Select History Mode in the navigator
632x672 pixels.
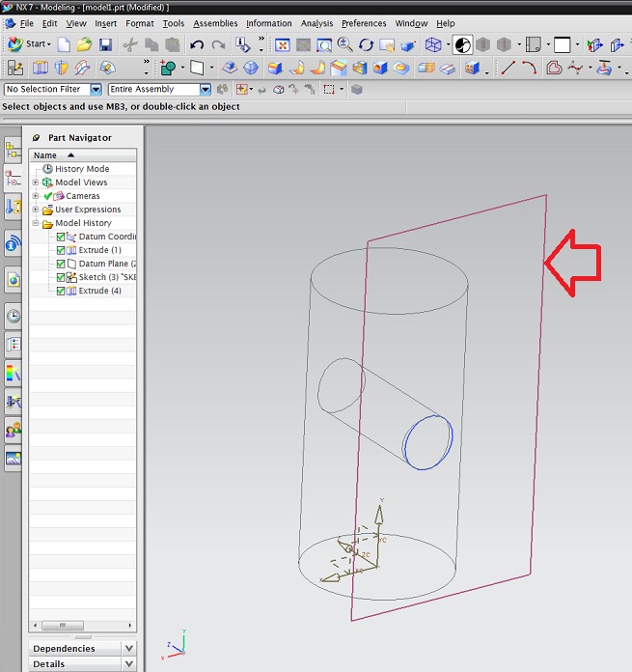[82, 169]
